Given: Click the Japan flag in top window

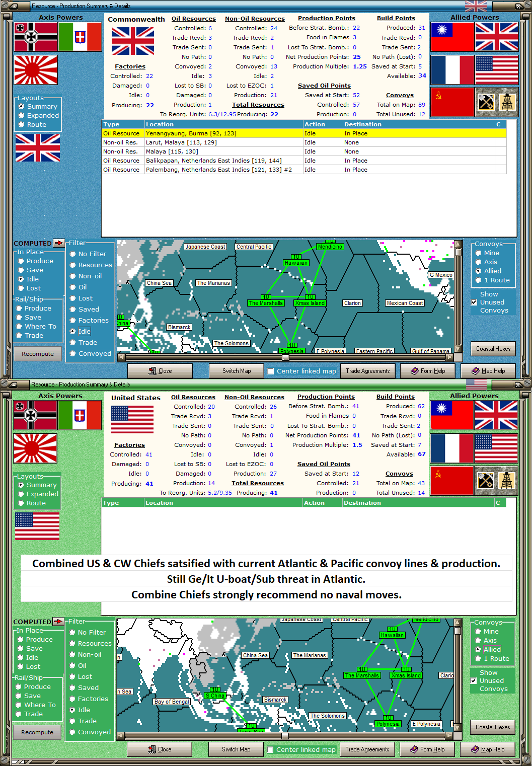Looking at the screenshot, I should [x=36, y=70].
